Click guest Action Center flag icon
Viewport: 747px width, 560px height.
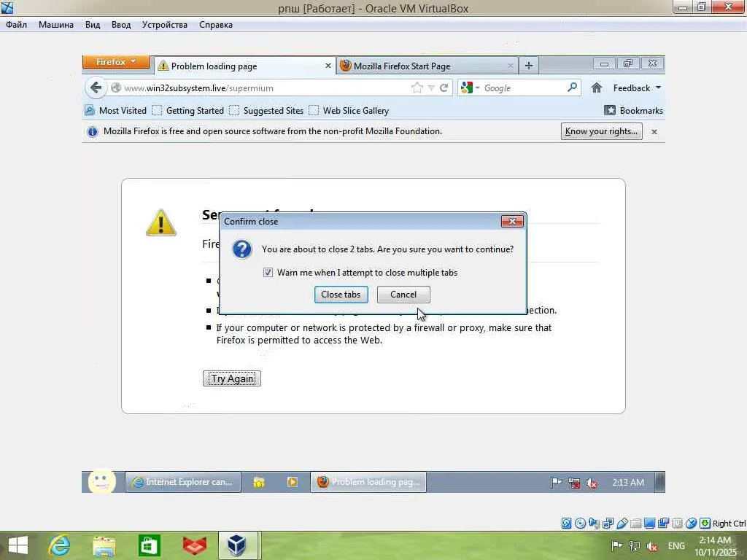point(555,483)
